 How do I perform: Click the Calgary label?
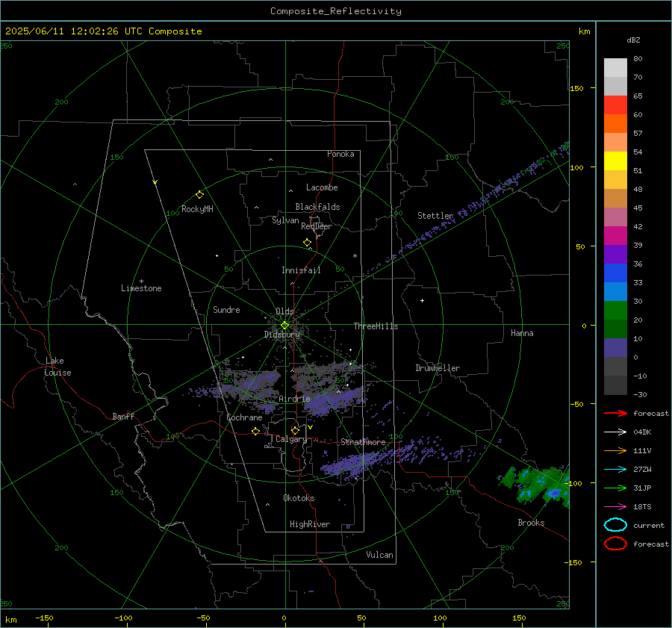tap(291, 439)
